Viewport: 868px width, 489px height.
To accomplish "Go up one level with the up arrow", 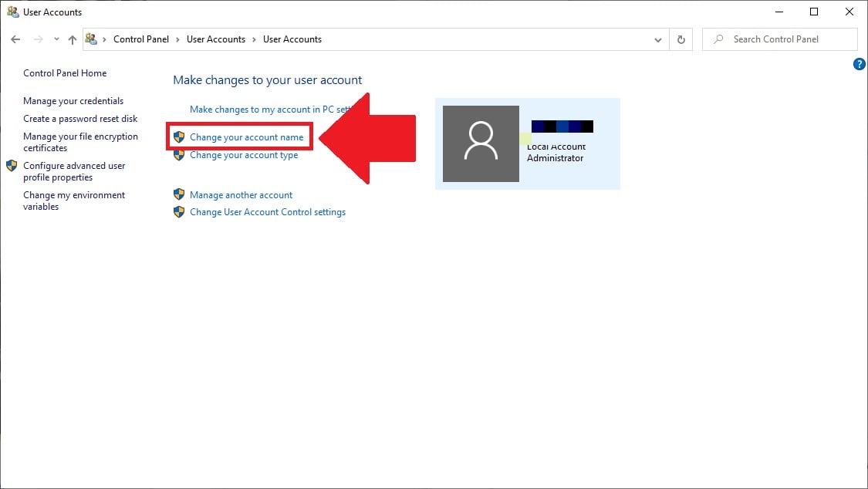I will (73, 39).
